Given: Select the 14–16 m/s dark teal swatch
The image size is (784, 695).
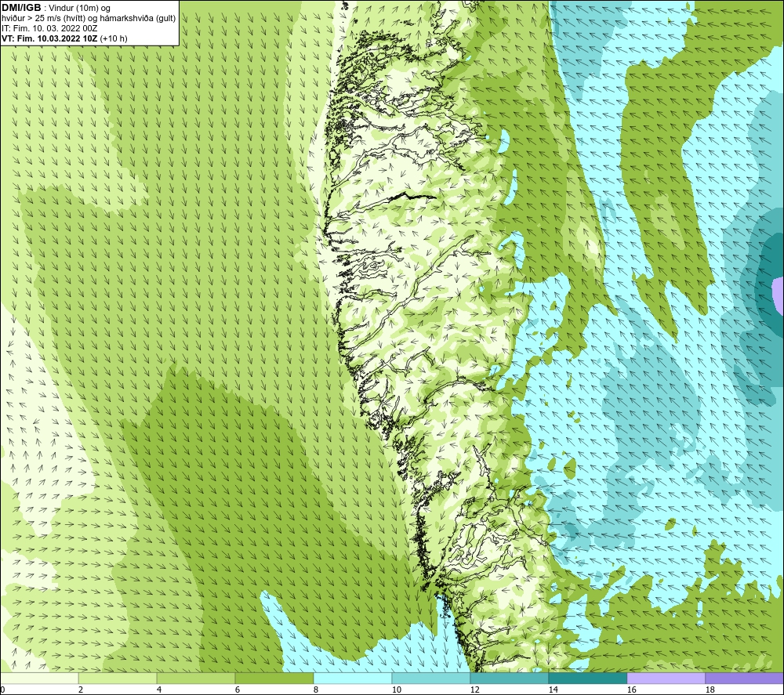Looking at the screenshot, I should coord(587,678).
